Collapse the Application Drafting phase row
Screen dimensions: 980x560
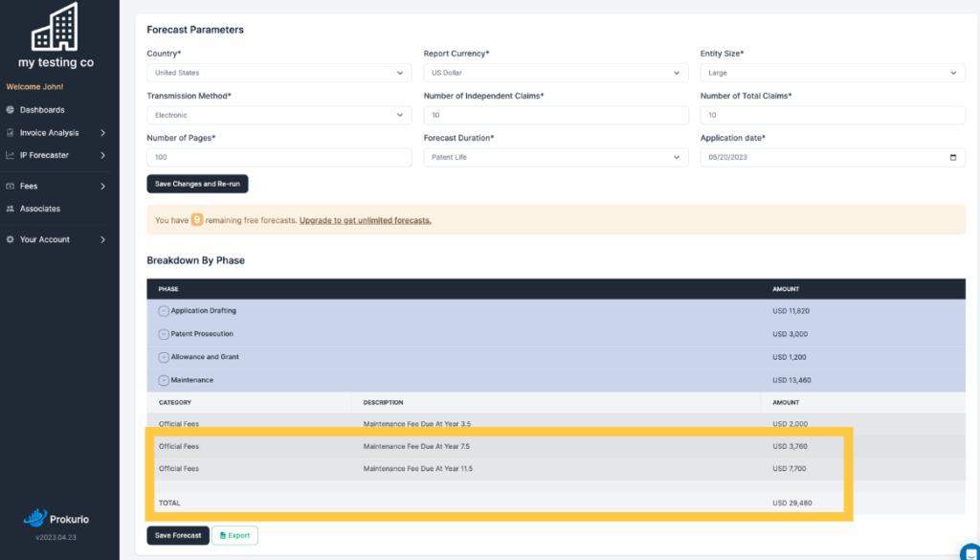[x=164, y=311]
